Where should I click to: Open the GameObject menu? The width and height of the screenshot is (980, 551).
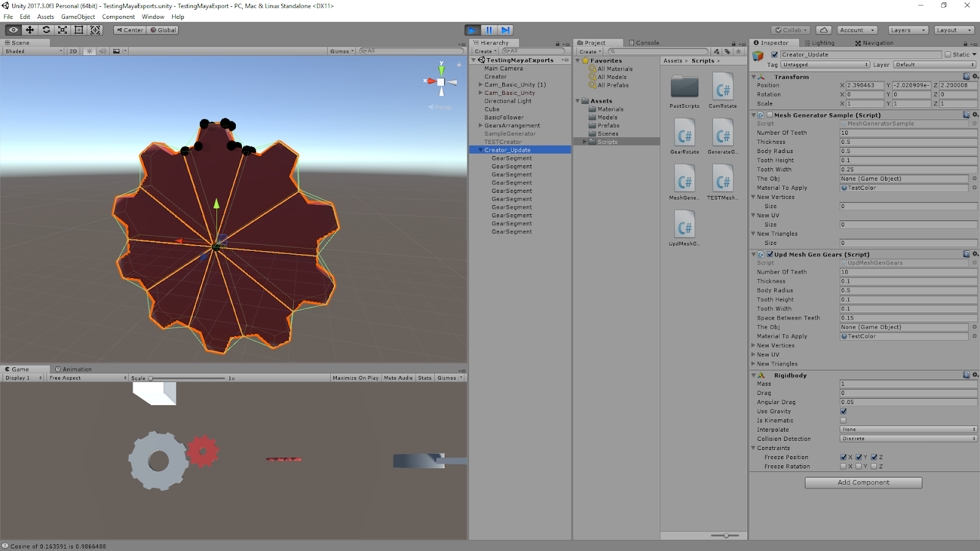pyautogui.click(x=78, y=17)
